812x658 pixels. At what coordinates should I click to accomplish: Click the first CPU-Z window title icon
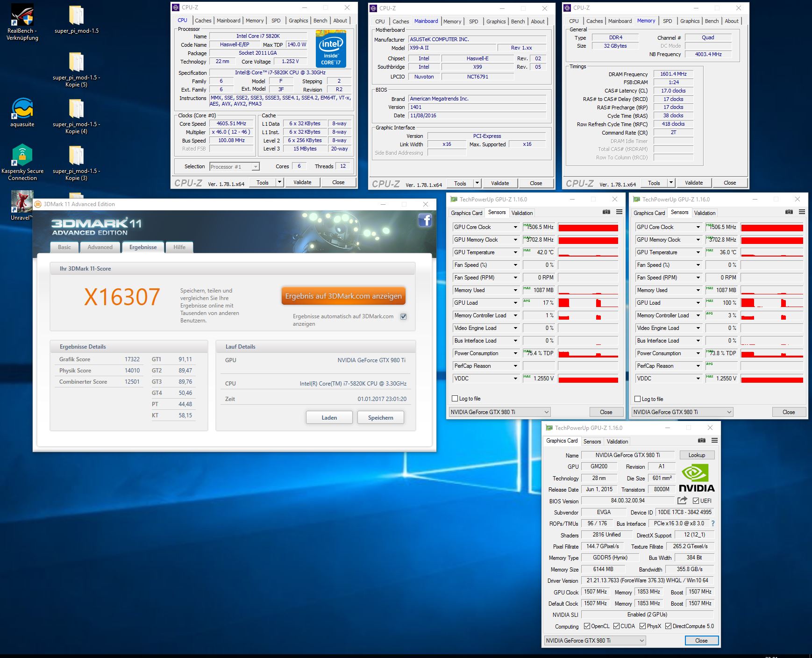[176, 7]
